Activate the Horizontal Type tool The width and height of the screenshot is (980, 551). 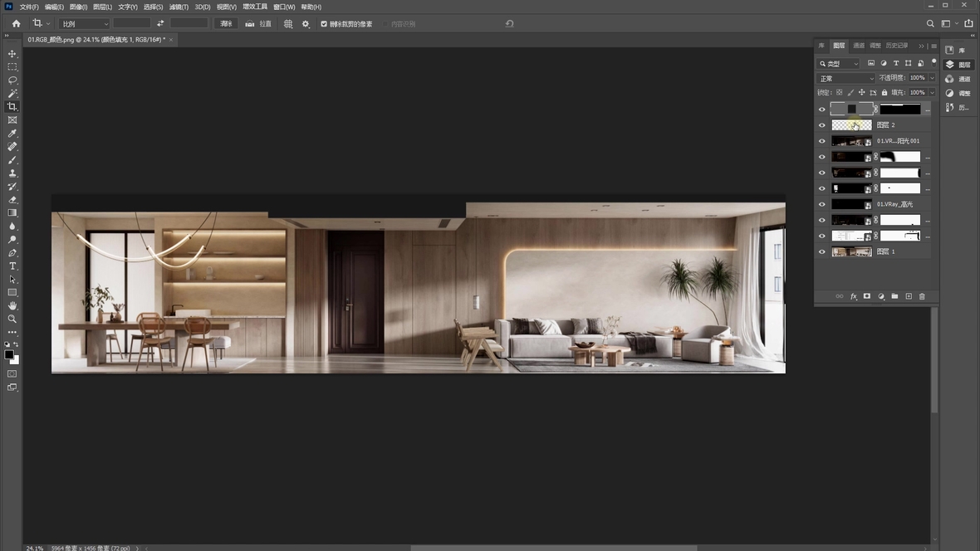(12, 266)
